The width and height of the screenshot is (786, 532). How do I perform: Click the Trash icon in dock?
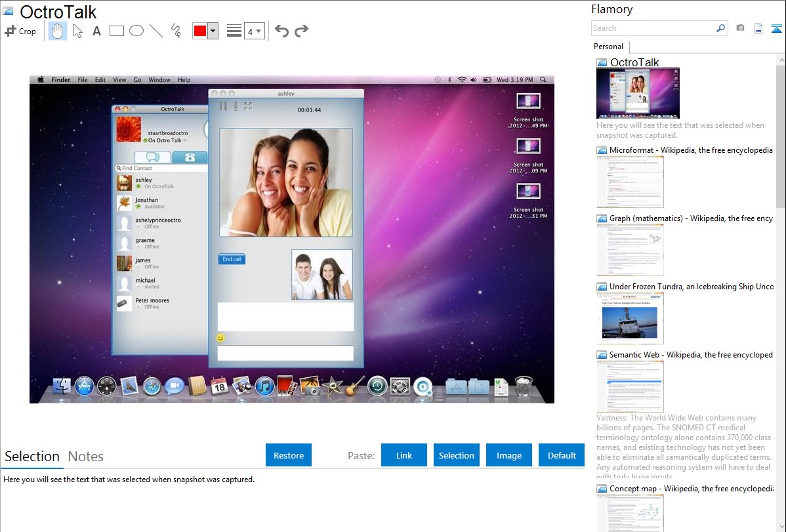pyautogui.click(x=524, y=386)
